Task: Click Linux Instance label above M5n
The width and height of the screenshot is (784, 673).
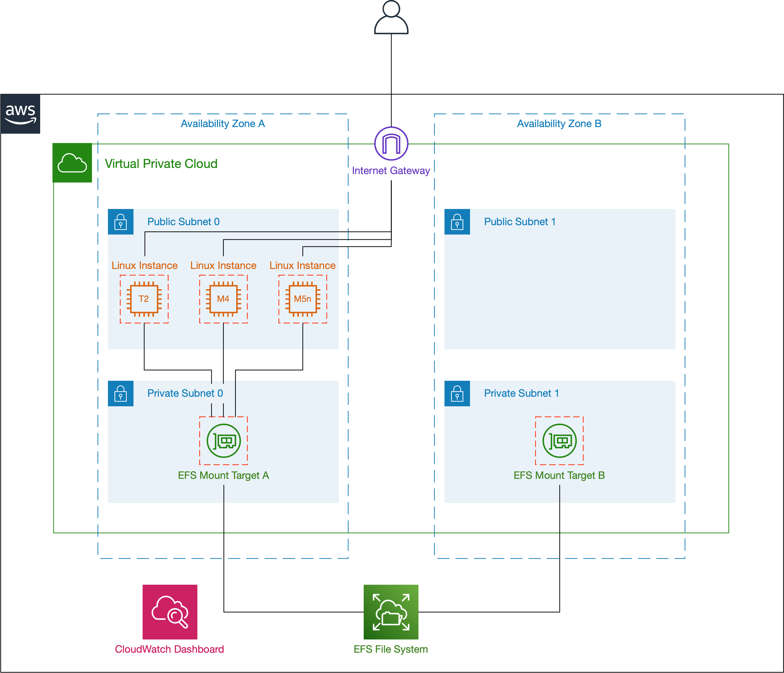Action: coord(302,266)
